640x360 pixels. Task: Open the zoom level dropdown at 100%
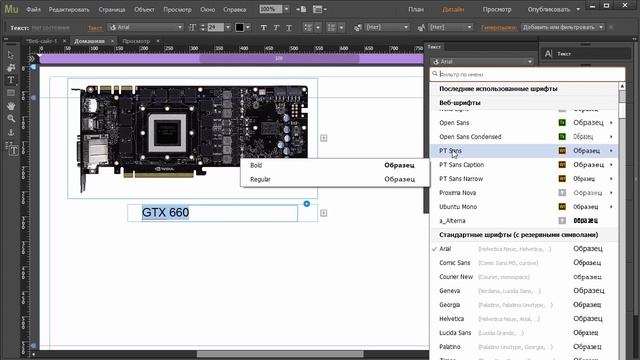pos(286,9)
